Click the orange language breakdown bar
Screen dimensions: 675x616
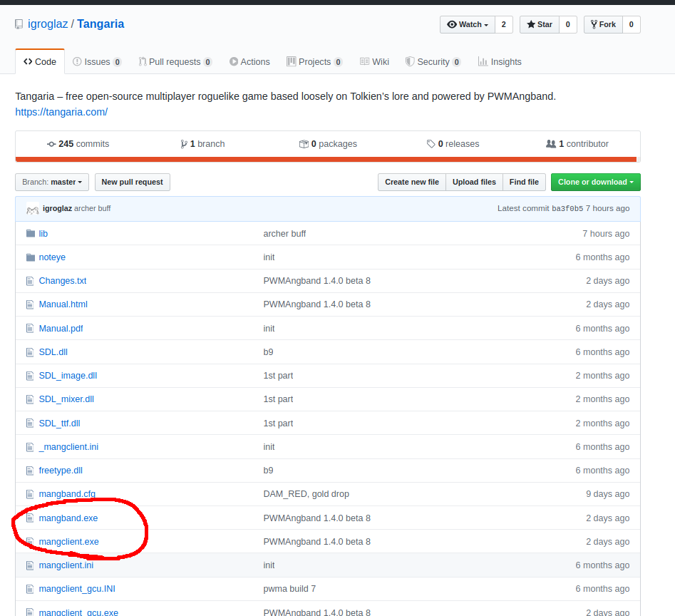coord(326,159)
